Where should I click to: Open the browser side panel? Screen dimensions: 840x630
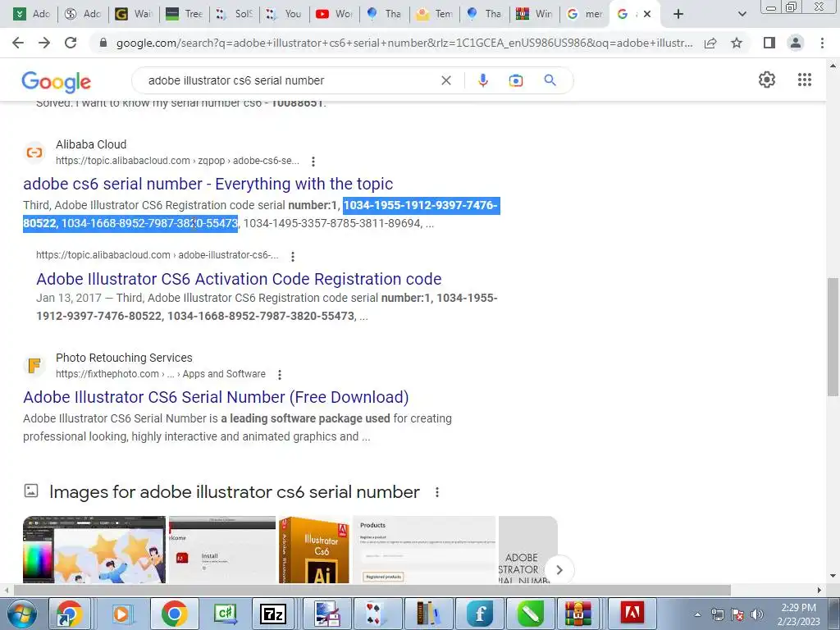click(769, 43)
